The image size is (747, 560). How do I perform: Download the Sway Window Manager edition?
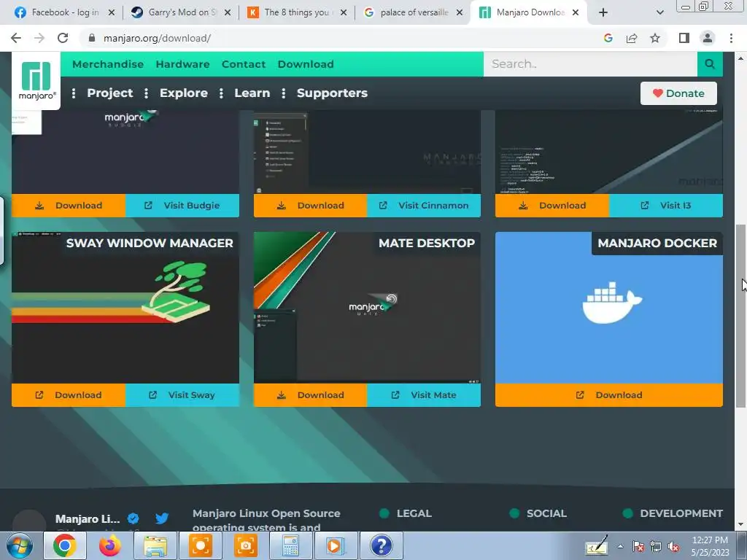(69, 394)
